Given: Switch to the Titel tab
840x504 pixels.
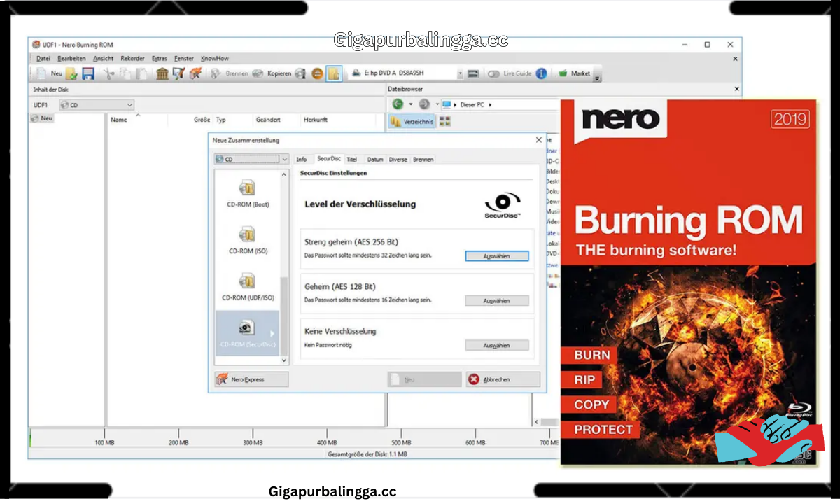Looking at the screenshot, I should [351, 160].
